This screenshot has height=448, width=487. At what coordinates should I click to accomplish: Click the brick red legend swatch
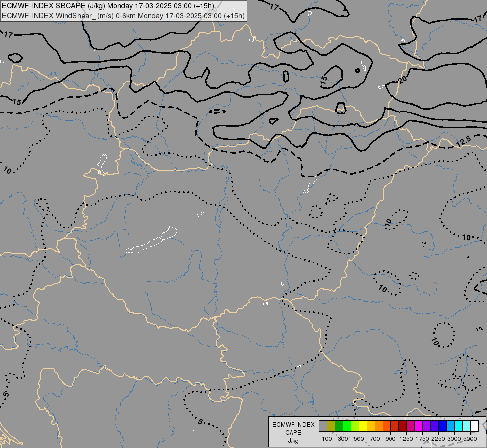coord(395,426)
